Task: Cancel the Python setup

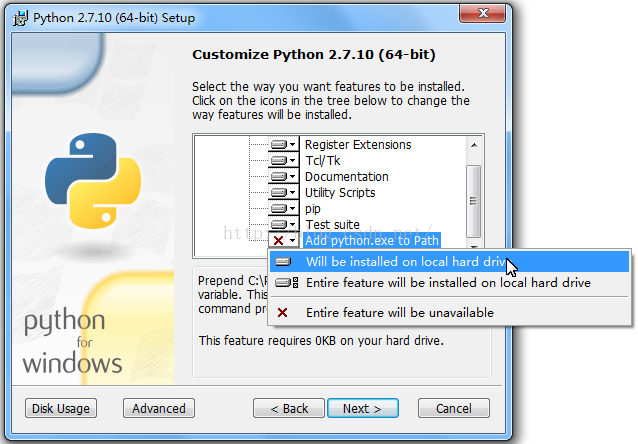Action: point(454,408)
